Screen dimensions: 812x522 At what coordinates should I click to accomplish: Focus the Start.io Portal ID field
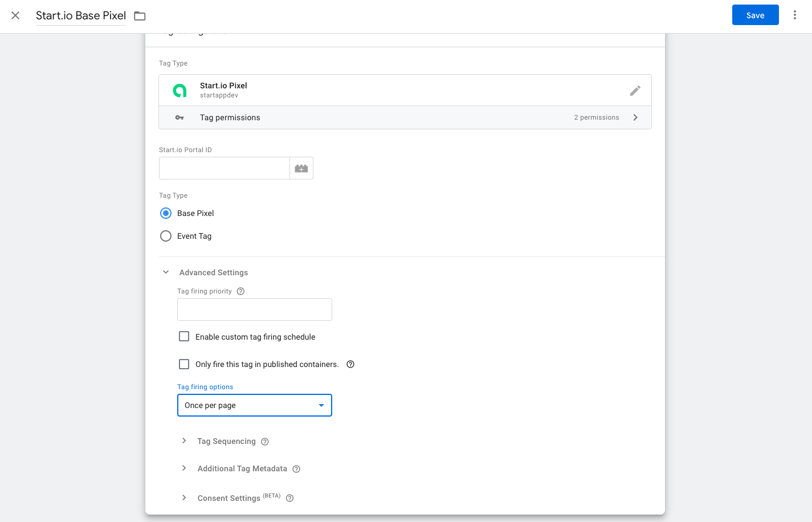[225, 168]
